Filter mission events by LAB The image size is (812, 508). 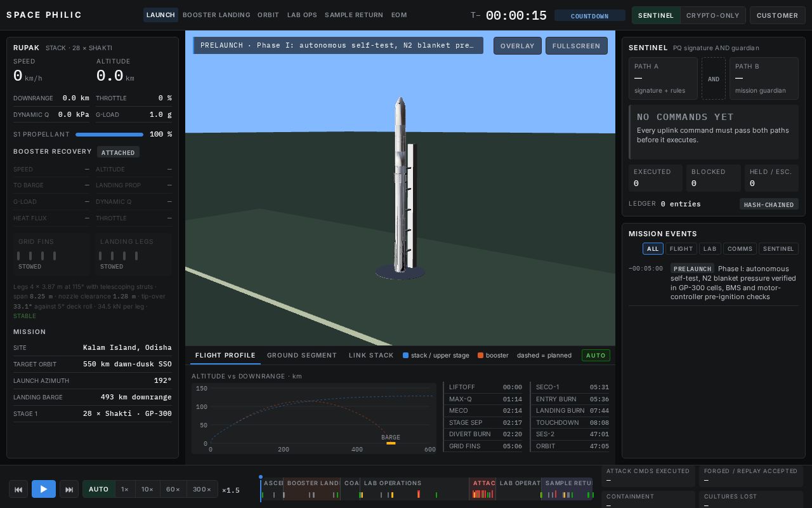point(710,249)
